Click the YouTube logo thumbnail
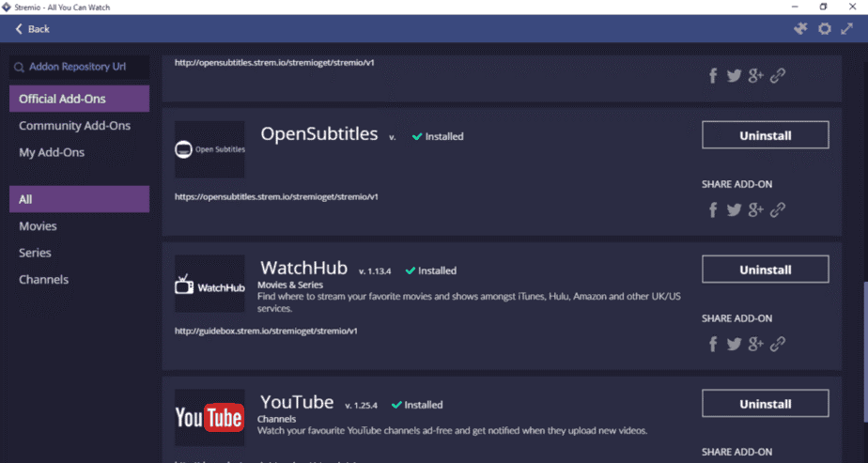This screenshot has height=463, width=868. coord(209,418)
